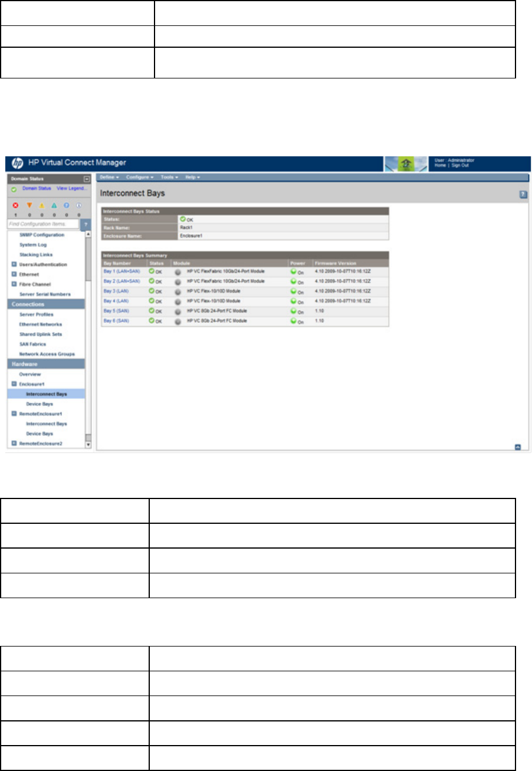
Task: Expand the Ethernet tree node
Action: pyautogui.click(x=14, y=274)
